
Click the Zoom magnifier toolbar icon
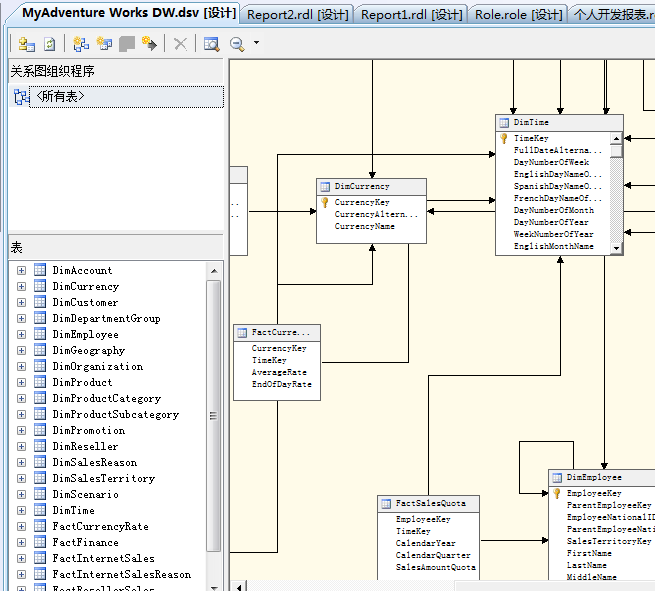[237, 43]
